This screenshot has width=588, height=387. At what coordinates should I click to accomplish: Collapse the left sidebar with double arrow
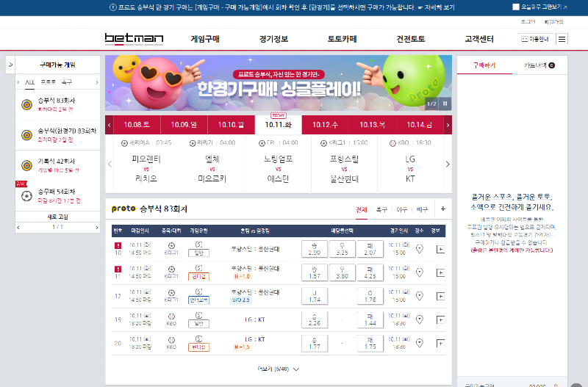(x=10, y=65)
